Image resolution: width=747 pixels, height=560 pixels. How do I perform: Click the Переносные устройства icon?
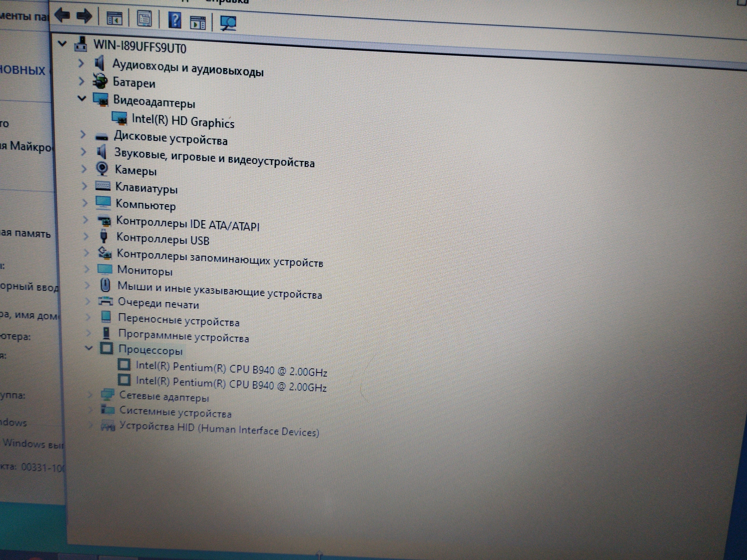pos(106,317)
